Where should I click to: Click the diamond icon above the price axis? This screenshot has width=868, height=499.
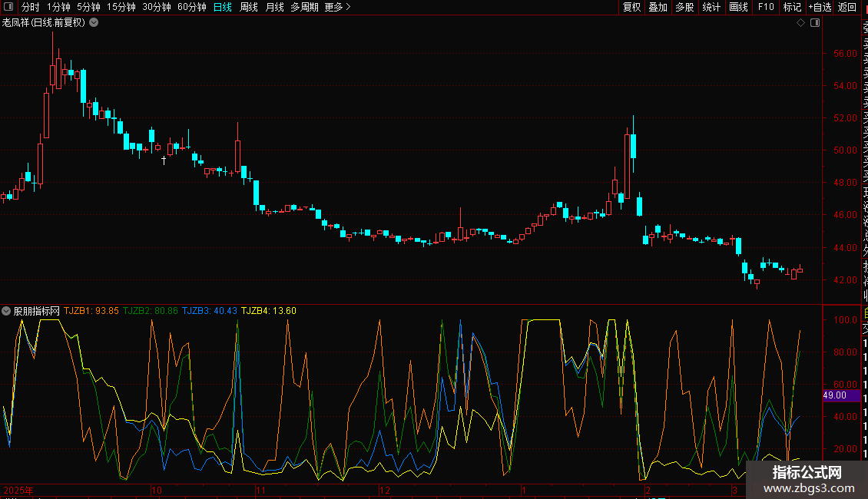pos(801,23)
